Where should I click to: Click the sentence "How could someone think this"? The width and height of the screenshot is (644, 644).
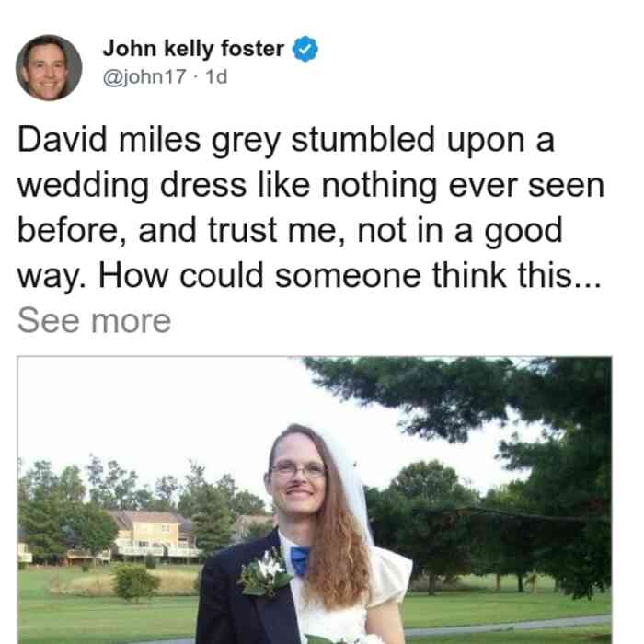(336, 276)
